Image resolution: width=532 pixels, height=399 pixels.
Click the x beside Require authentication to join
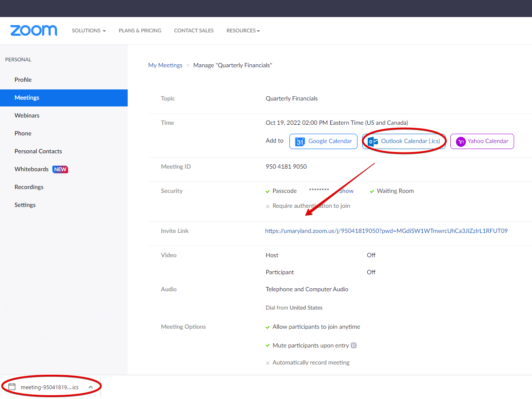pyautogui.click(x=268, y=206)
